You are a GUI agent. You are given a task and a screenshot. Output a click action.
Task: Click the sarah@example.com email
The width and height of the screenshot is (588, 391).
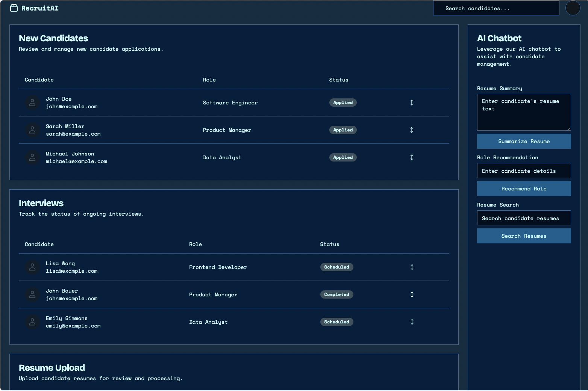(x=73, y=134)
